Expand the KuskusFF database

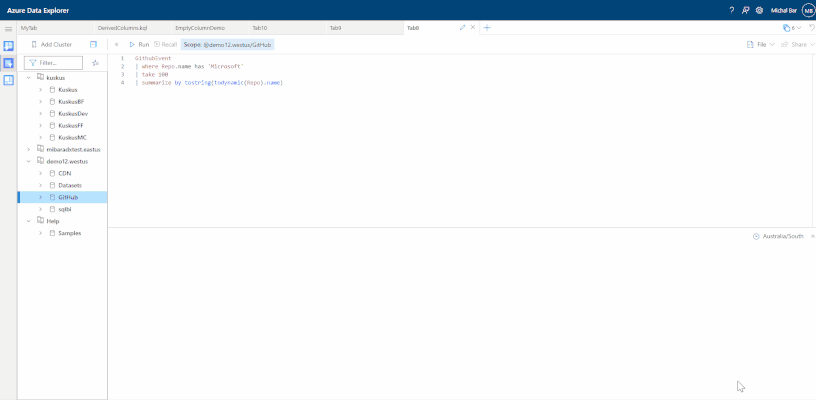click(41, 125)
